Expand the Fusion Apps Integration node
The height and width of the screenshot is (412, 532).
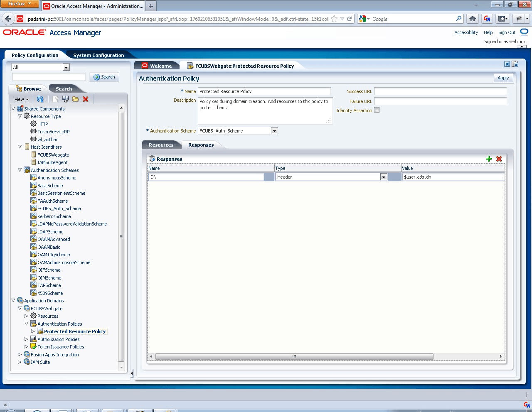coord(20,355)
